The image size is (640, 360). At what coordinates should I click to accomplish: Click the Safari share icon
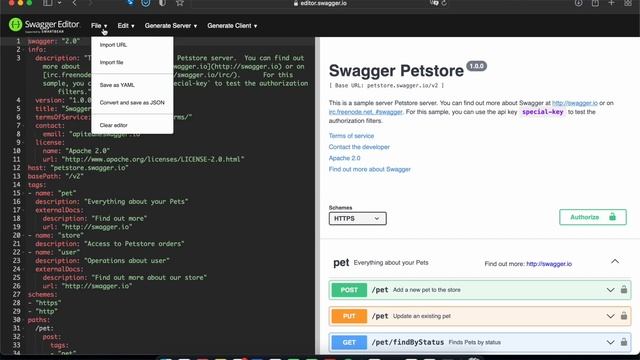pyautogui.click(x=595, y=3)
